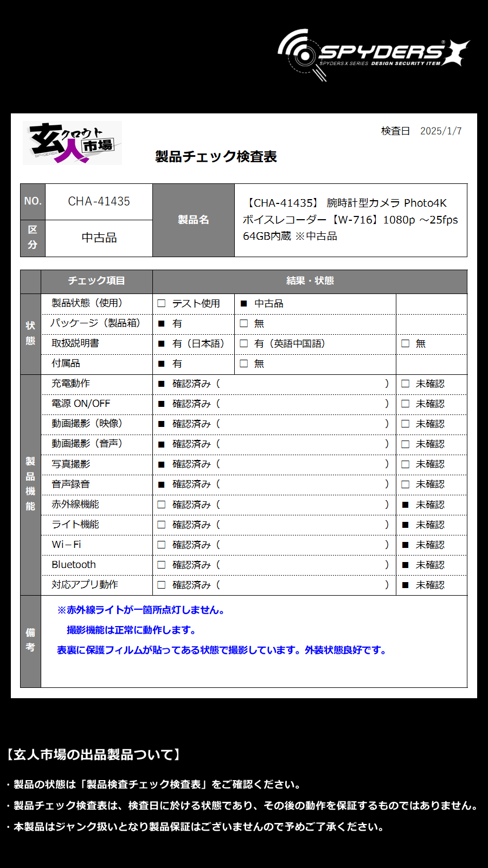Toggle 有（日本語）checkbox for 取扱説明書
The image size is (488, 868).
[161, 343]
